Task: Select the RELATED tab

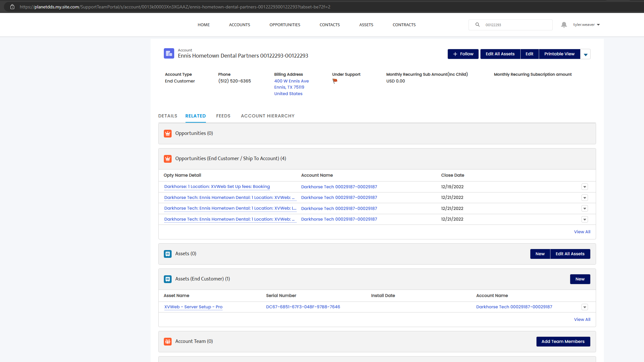Action: click(196, 116)
